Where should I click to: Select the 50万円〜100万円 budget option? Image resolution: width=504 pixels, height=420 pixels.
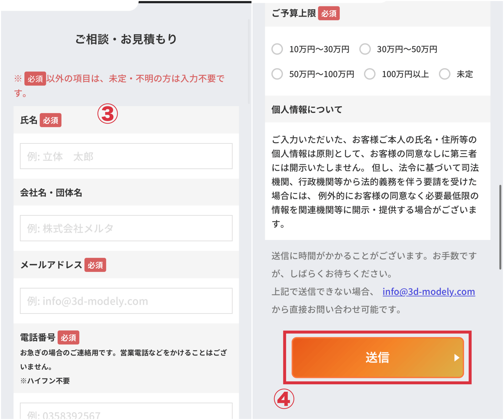[277, 74]
